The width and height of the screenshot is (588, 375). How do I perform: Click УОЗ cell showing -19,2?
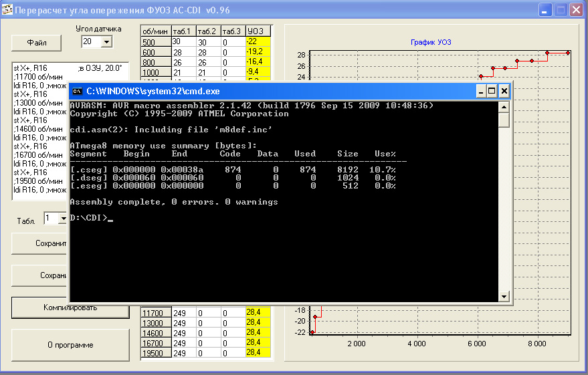click(x=258, y=52)
